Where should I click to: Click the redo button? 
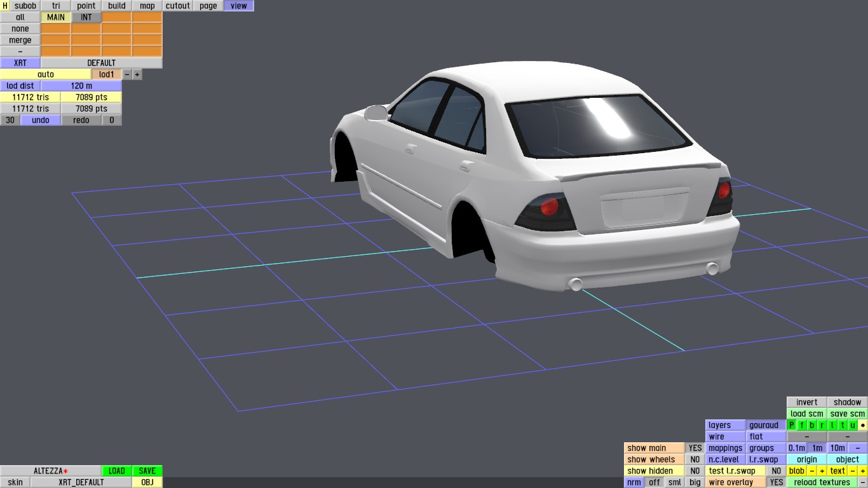pos(81,120)
